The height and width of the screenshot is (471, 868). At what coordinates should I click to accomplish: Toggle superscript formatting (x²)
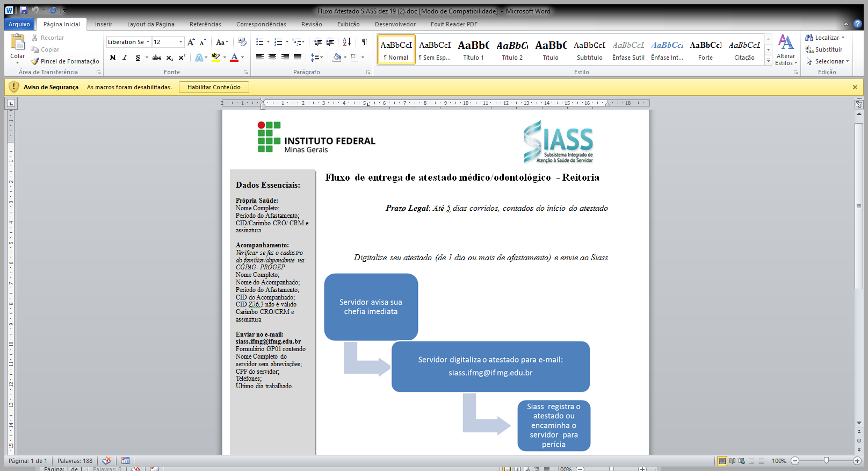pos(182,58)
